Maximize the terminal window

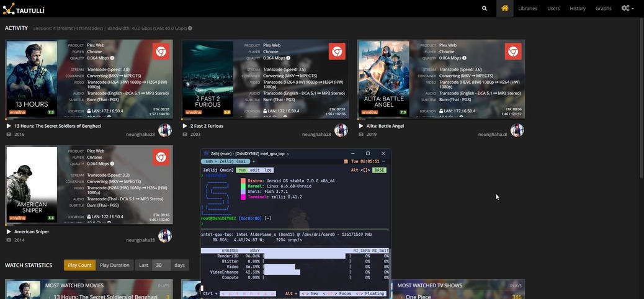pos(368,153)
